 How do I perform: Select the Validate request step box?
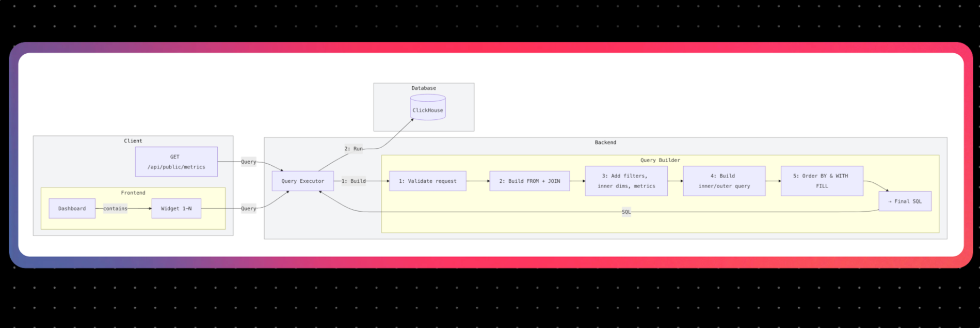(x=427, y=181)
